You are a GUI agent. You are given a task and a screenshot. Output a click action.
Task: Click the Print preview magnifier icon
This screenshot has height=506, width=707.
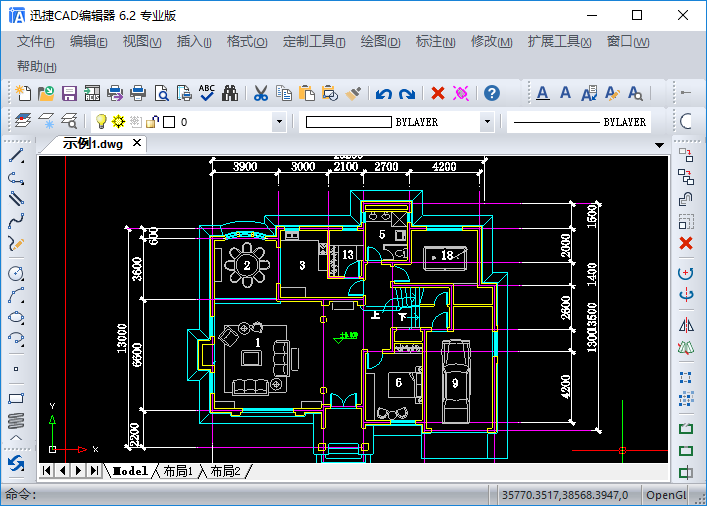161,93
